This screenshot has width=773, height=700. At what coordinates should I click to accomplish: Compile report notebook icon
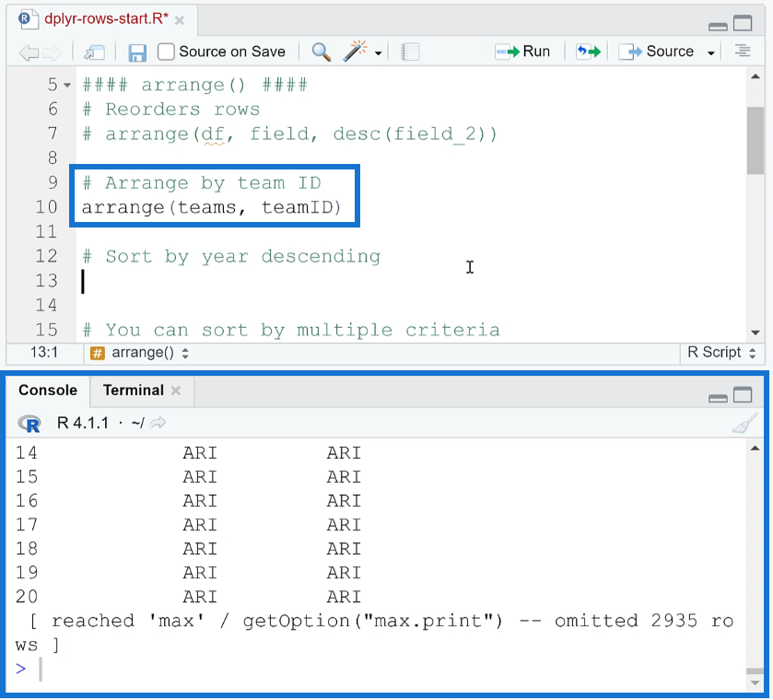coord(410,52)
